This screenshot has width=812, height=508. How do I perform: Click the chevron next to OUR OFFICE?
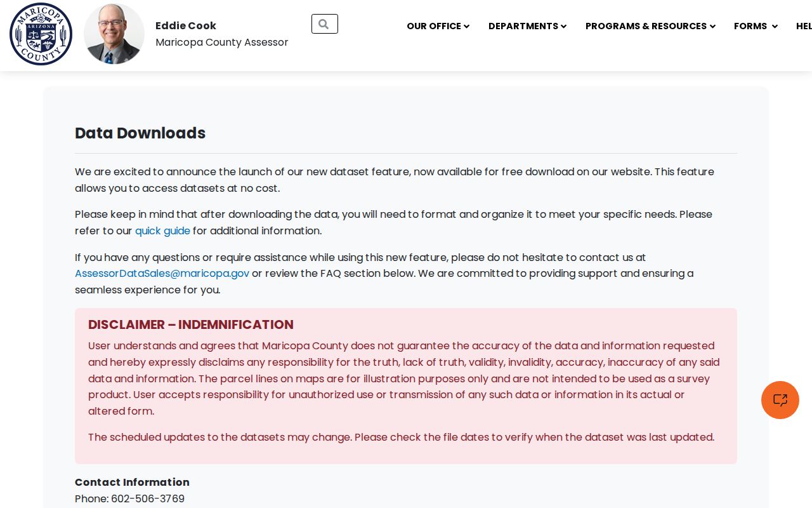point(467,26)
